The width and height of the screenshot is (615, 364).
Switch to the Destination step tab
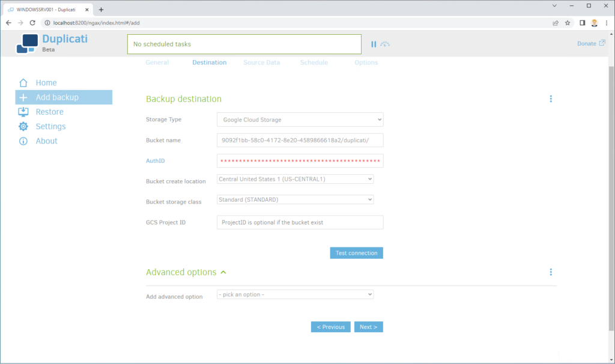click(x=210, y=62)
